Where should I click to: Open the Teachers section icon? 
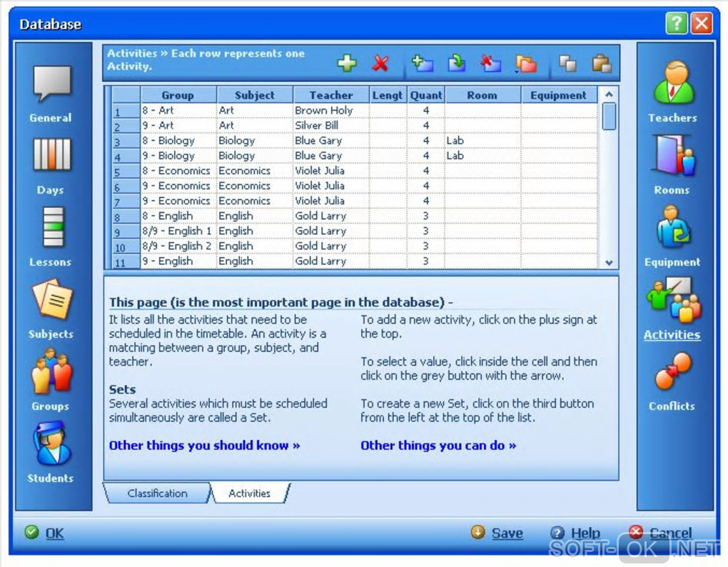click(674, 83)
